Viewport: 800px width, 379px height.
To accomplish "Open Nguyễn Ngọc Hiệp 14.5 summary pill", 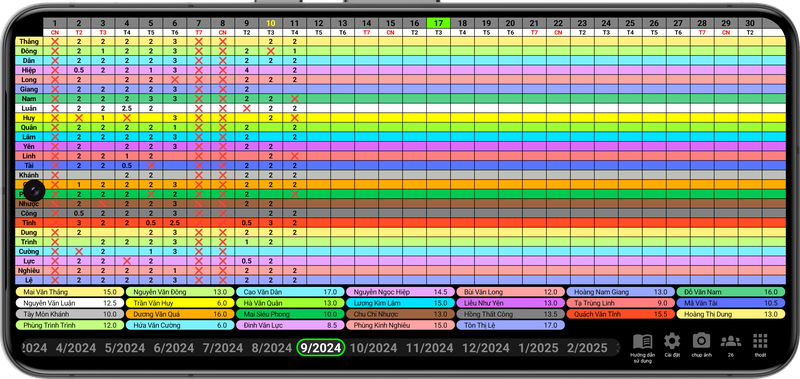I will click(400, 292).
